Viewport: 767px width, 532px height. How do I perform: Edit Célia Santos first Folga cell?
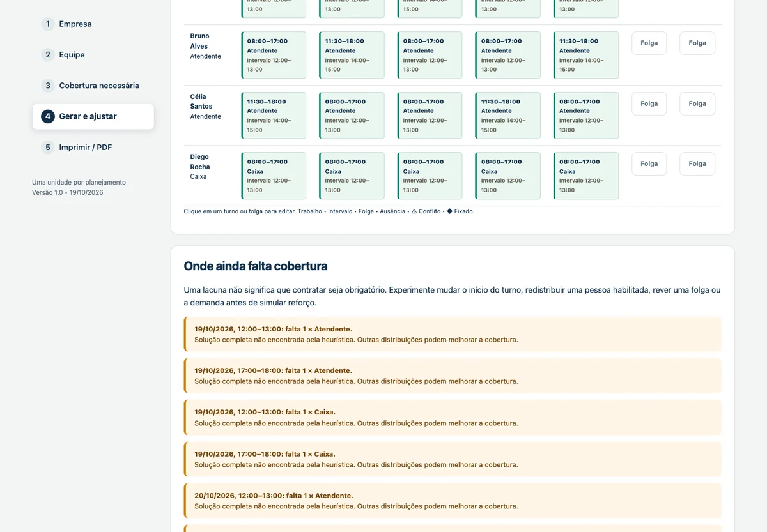pyautogui.click(x=649, y=103)
